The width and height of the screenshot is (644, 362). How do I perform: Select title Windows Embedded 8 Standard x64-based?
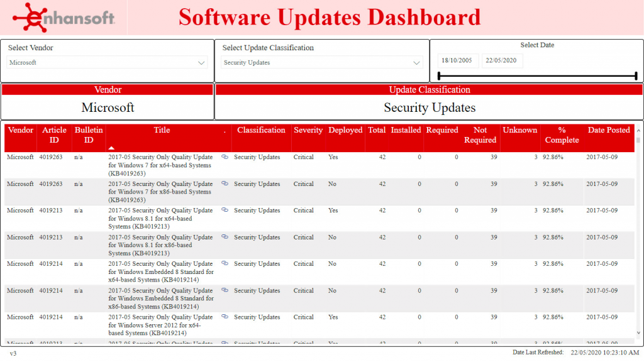[161, 271]
